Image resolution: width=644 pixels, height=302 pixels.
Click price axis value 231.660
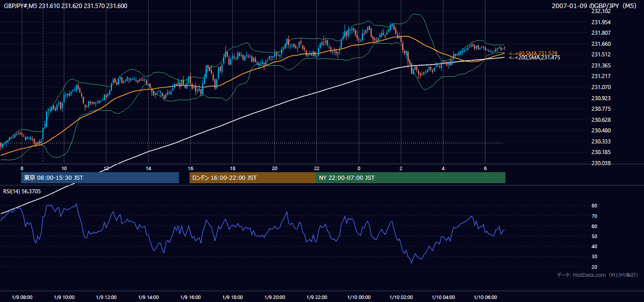(x=601, y=44)
